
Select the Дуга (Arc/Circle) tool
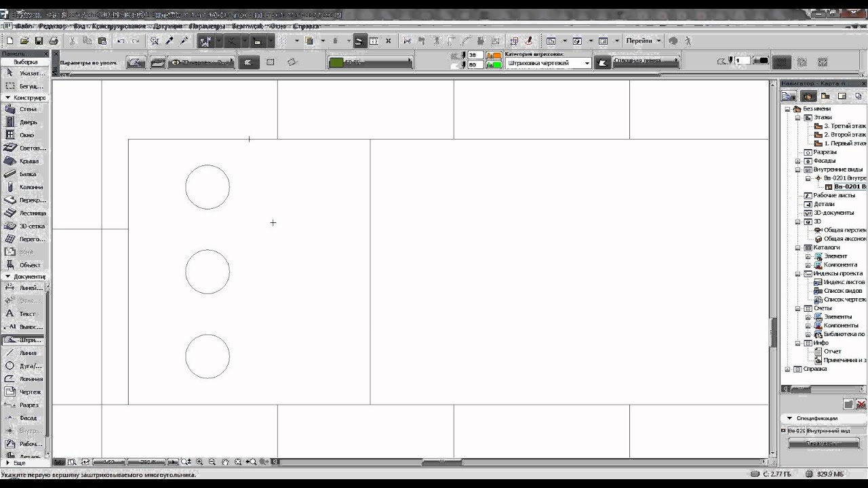coord(24,366)
